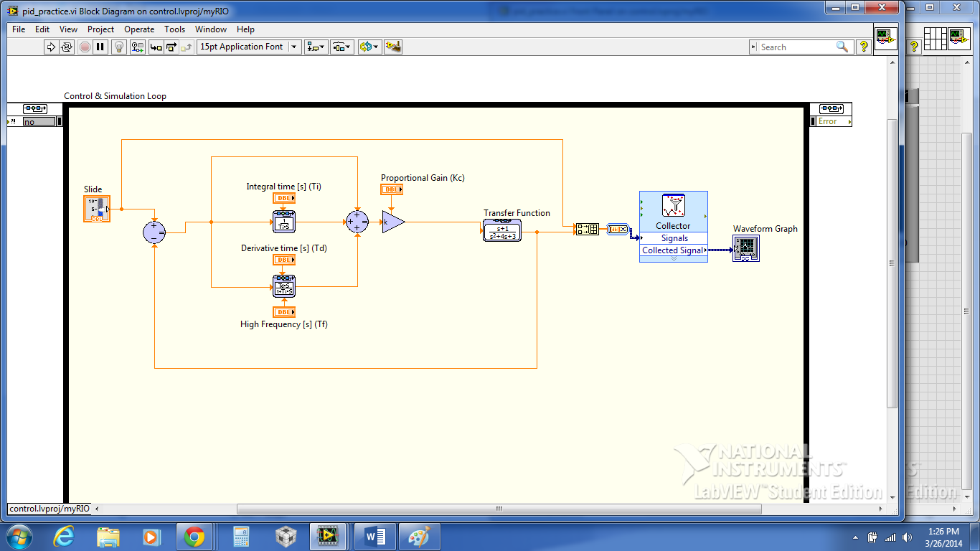Viewport: 980px width, 551px height.
Task: Click the Collected Signal output row
Action: [674, 250]
